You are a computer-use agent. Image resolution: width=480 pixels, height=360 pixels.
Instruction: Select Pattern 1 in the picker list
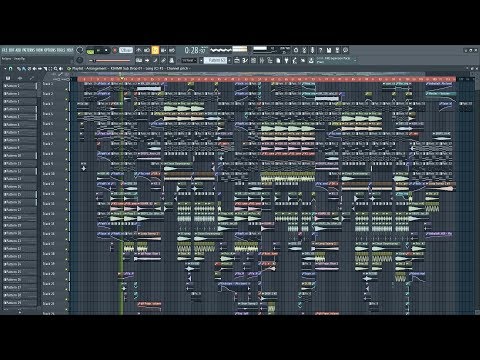click(x=19, y=86)
